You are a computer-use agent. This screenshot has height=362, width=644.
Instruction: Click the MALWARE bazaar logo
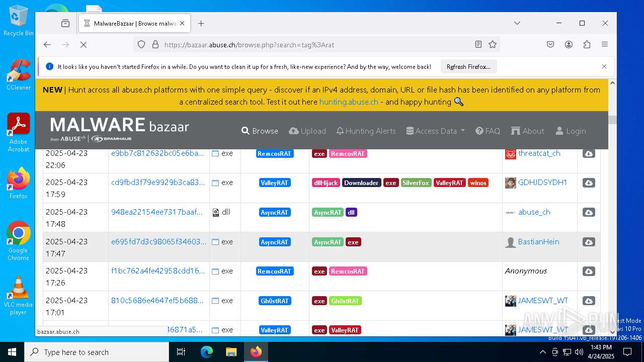tap(120, 129)
